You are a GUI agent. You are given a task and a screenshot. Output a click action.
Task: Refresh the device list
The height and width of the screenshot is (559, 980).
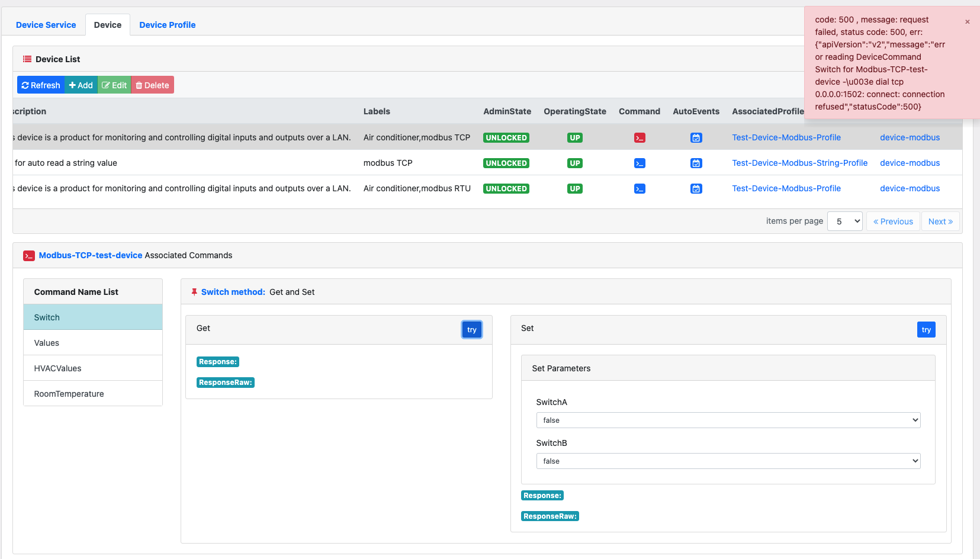pos(40,85)
